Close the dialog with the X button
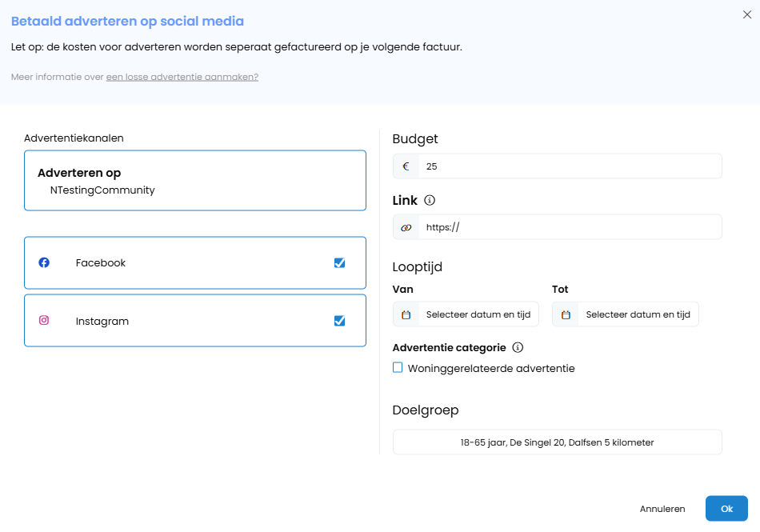 coord(747,14)
